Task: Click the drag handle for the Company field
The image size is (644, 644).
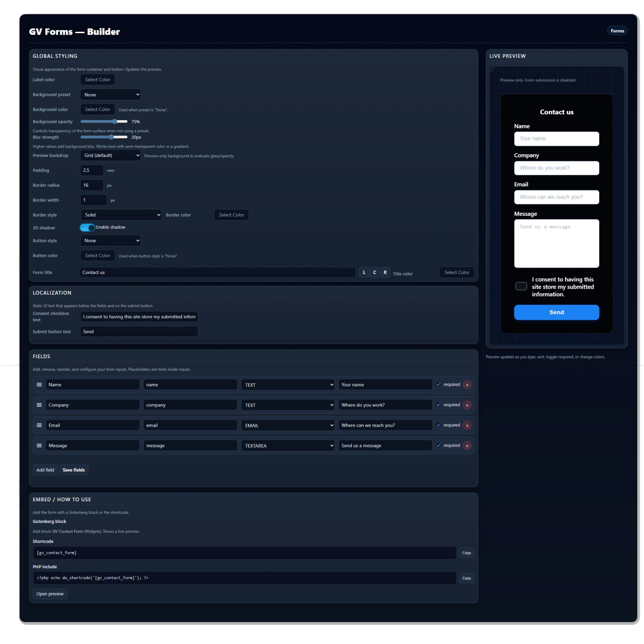Action: click(39, 405)
